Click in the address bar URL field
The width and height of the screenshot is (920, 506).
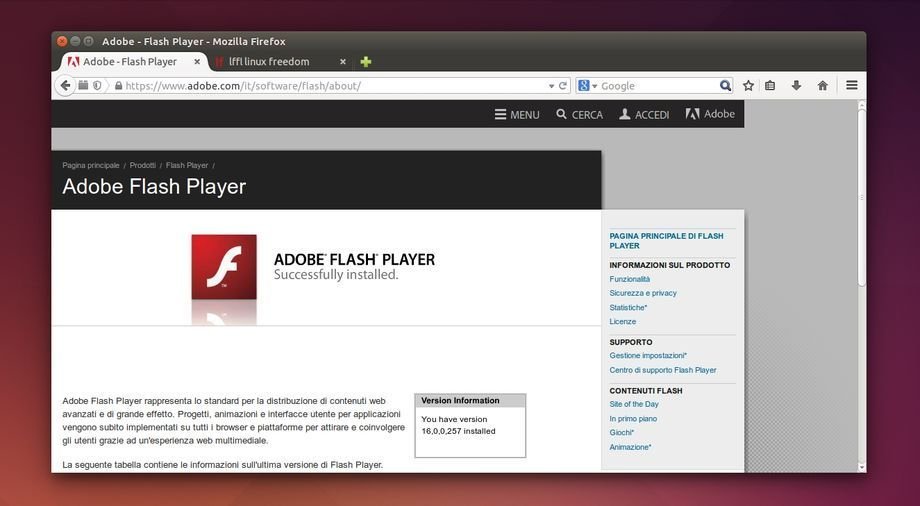[x=330, y=86]
